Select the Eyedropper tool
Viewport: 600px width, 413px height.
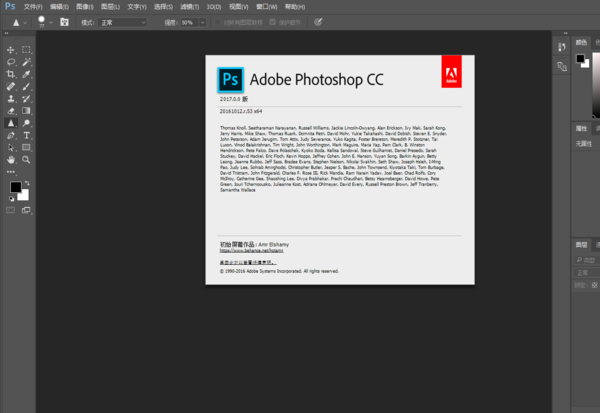click(26, 74)
